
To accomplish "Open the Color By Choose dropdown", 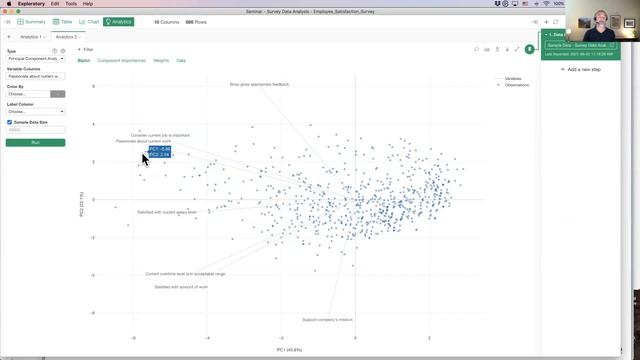I will coord(28,94).
